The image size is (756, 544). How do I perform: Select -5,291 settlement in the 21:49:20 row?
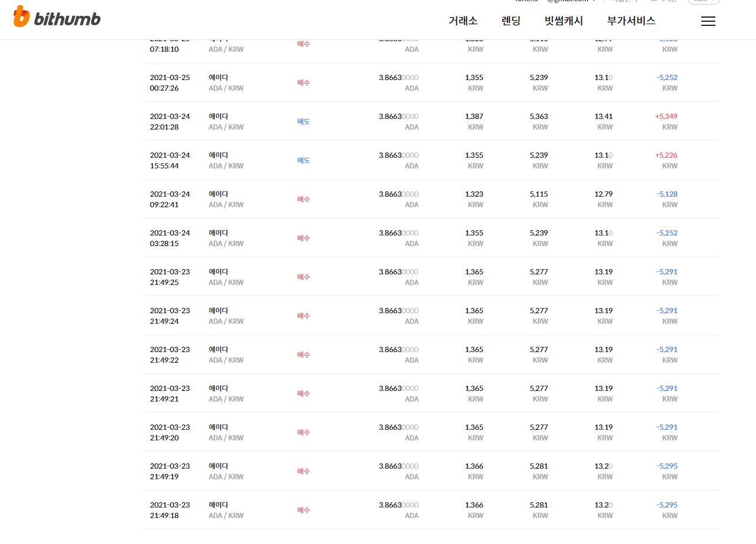pyautogui.click(x=667, y=427)
